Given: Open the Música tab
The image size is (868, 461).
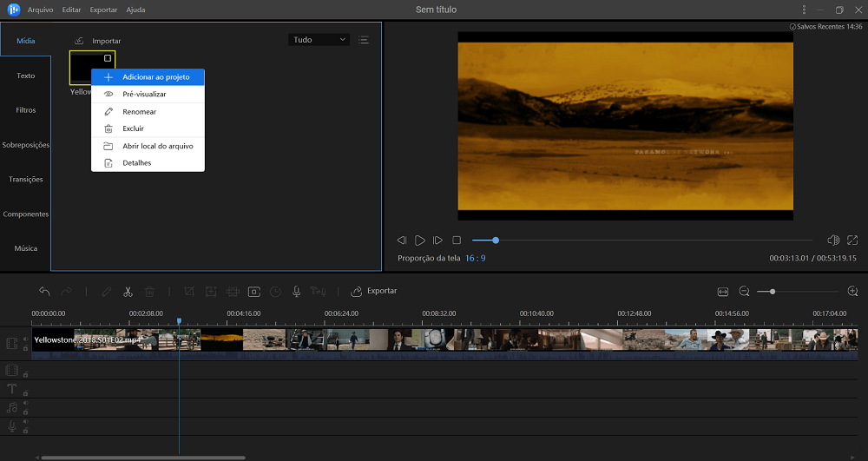Looking at the screenshot, I should [x=25, y=248].
